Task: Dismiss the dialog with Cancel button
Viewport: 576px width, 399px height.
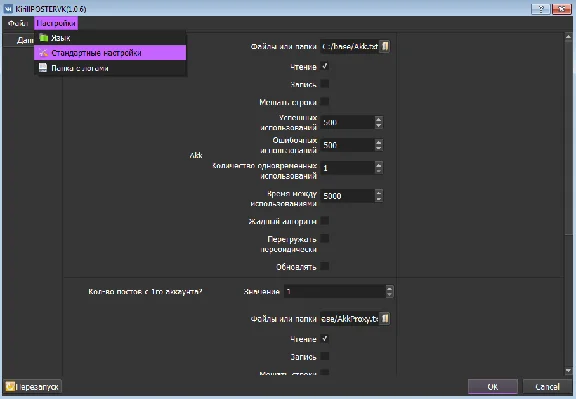Action: pyautogui.click(x=547, y=387)
